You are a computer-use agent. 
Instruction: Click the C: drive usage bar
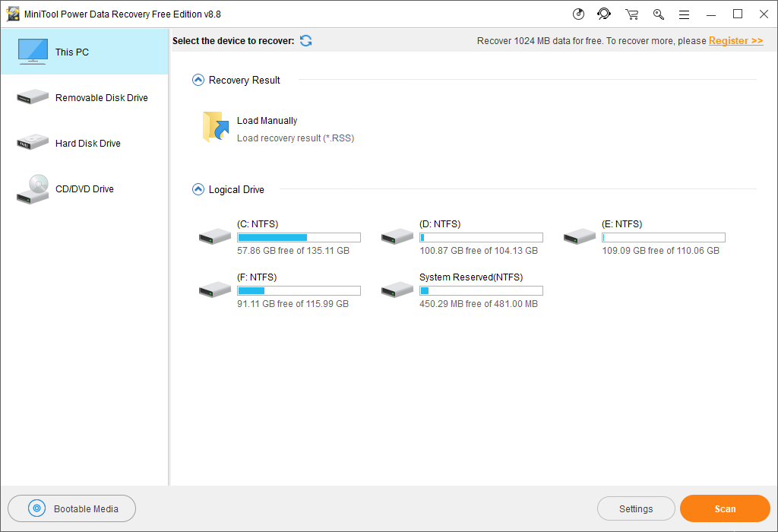(x=299, y=237)
